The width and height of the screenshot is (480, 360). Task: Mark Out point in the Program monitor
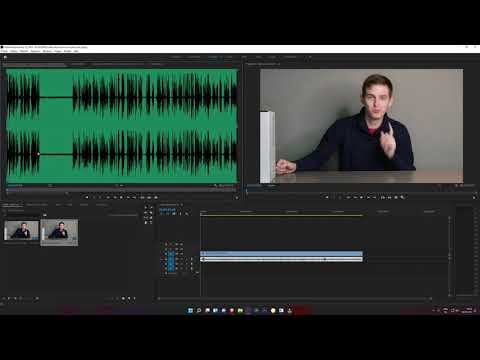coord(340,197)
